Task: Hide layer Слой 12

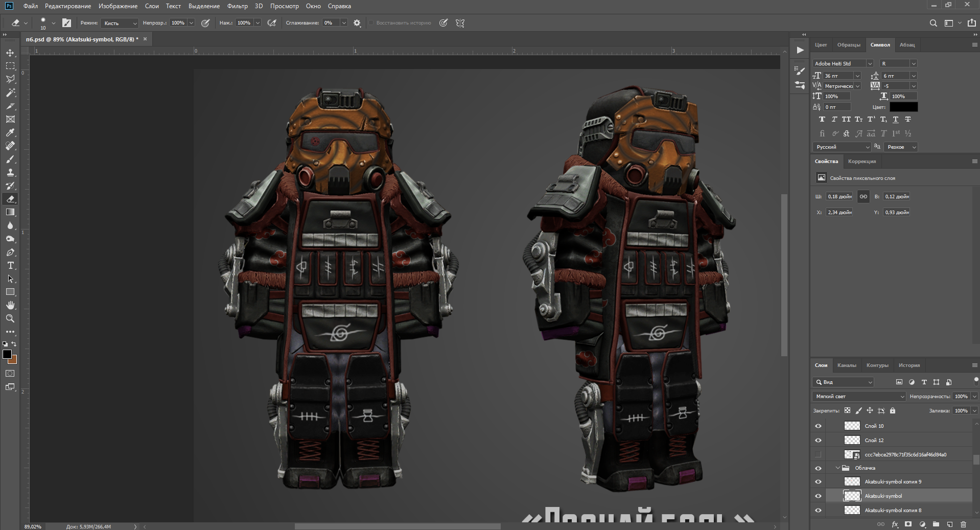Action: [818, 440]
